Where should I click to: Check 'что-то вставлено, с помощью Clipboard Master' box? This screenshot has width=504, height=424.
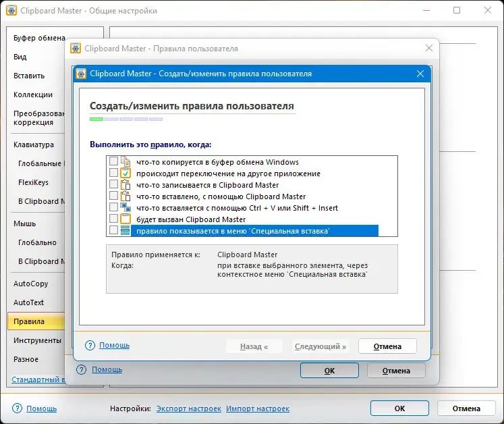(x=113, y=196)
